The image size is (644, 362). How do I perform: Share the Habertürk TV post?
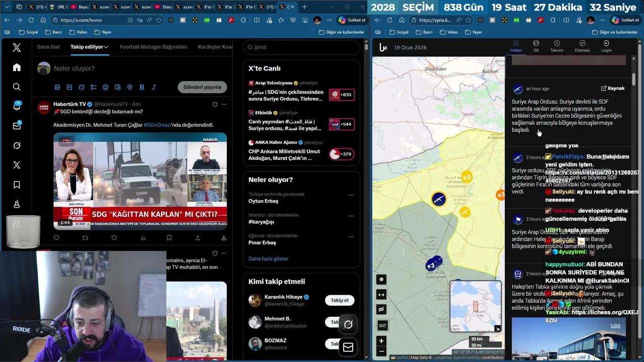point(198,238)
